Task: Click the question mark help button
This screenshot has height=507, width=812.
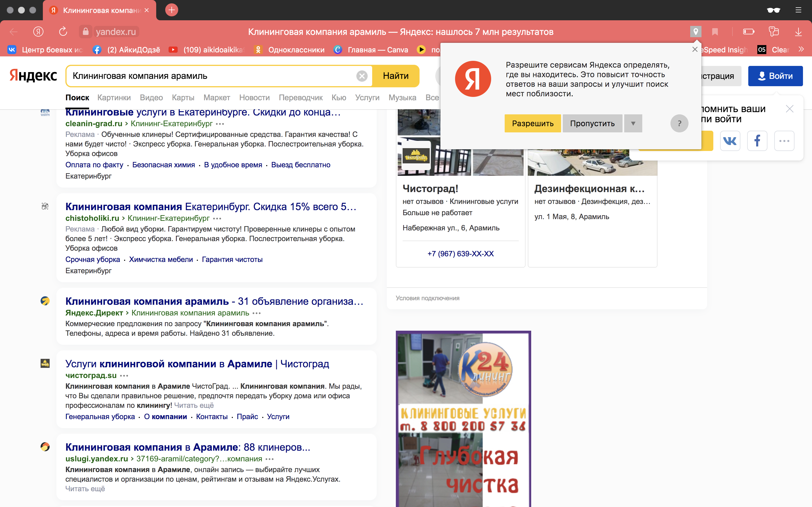Action: point(679,123)
